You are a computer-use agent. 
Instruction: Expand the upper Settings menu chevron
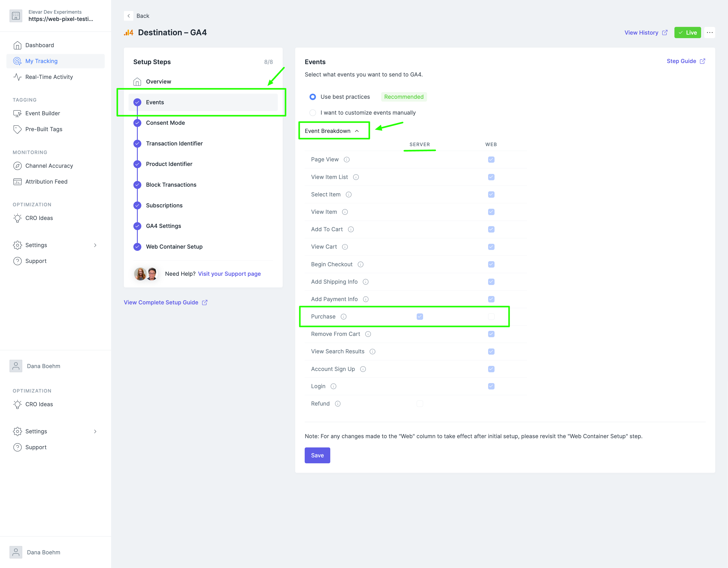coord(95,245)
